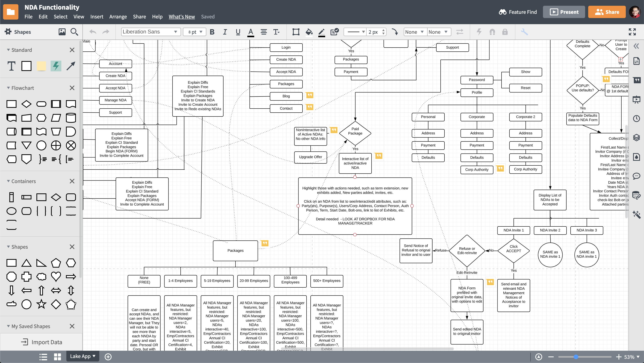The width and height of the screenshot is (644, 363).
Task: Select the heart shape
Action: tap(56, 276)
